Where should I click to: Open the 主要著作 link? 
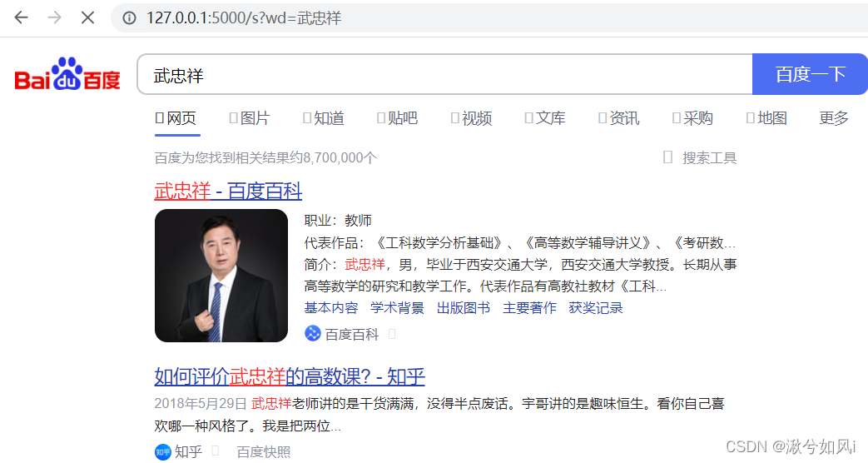pos(529,308)
